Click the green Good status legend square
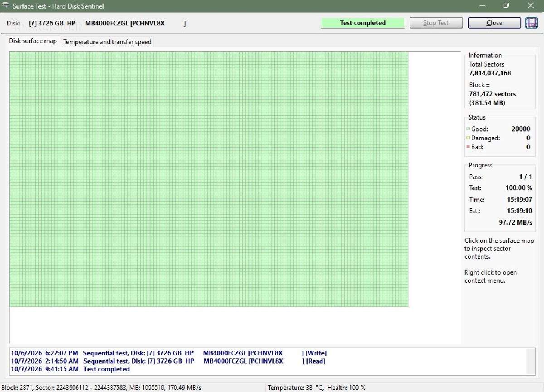The image size is (544, 392). 468,129
